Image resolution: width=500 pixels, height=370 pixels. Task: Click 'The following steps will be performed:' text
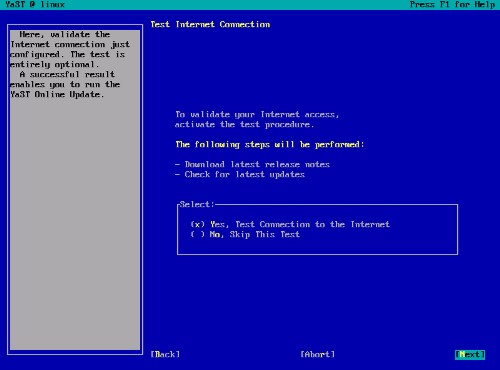pyautogui.click(x=270, y=144)
